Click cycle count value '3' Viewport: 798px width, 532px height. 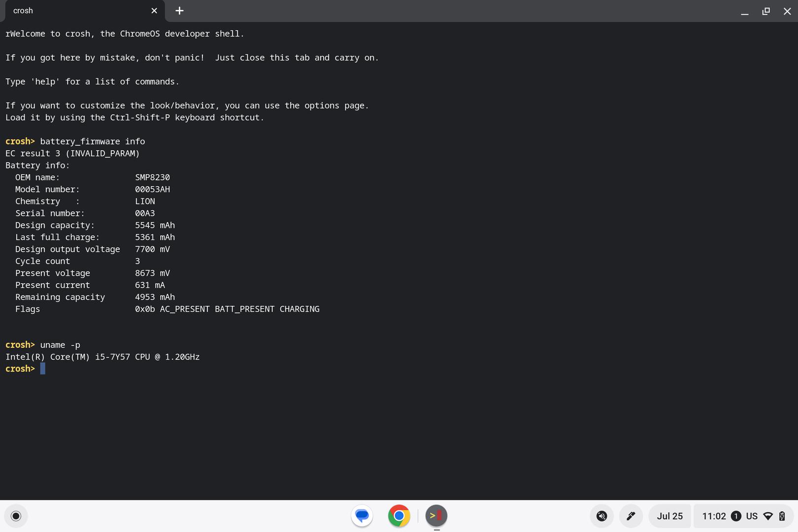click(x=137, y=261)
